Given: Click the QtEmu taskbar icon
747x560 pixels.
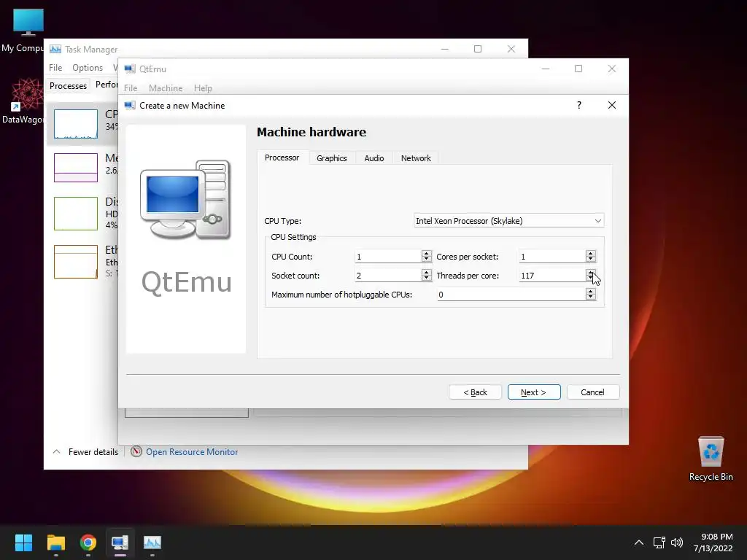Looking at the screenshot, I should coord(120,542).
